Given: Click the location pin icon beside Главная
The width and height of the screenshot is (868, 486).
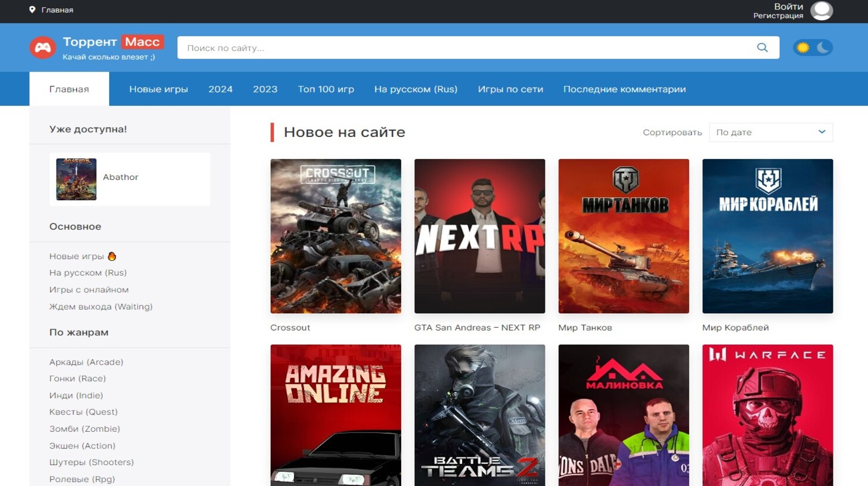Looking at the screenshot, I should [32, 10].
